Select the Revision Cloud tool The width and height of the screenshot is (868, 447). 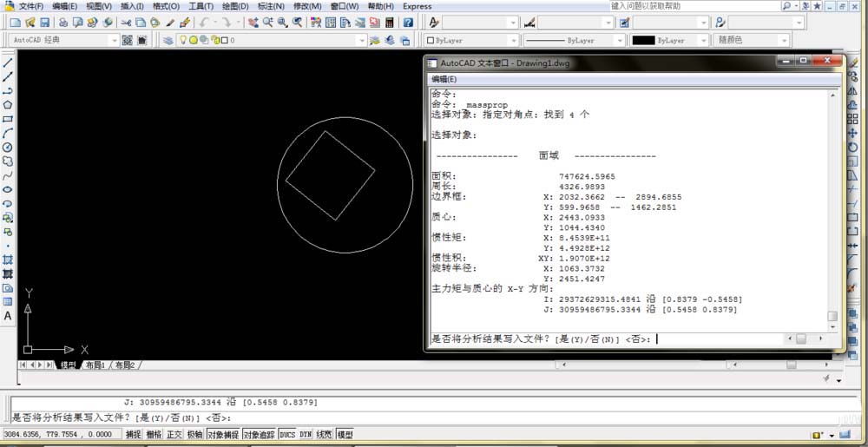pos(8,161)
